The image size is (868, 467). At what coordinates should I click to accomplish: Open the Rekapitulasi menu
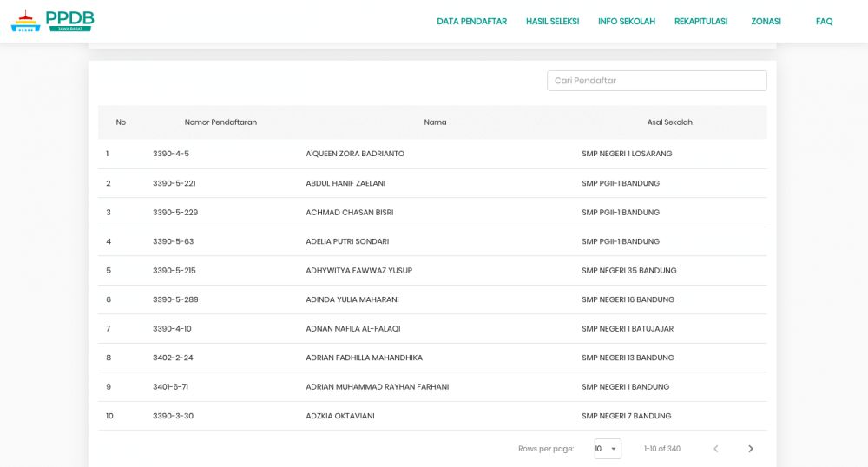tap(700, 22)
